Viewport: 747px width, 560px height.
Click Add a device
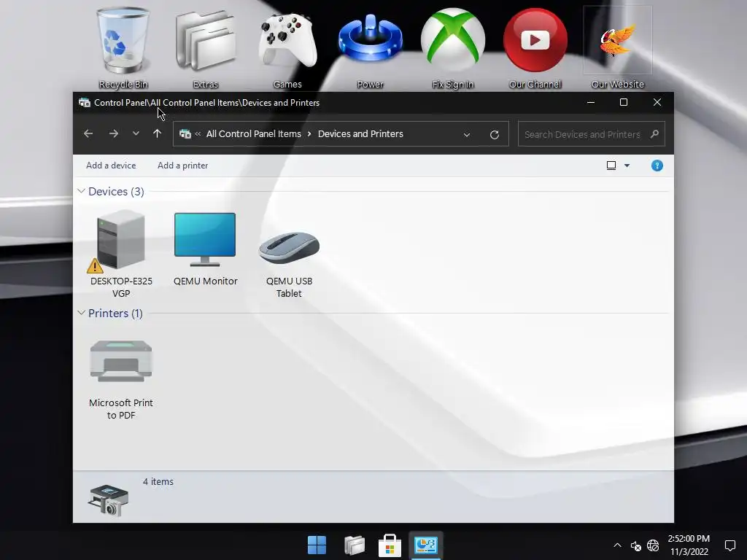coord(111,166)
